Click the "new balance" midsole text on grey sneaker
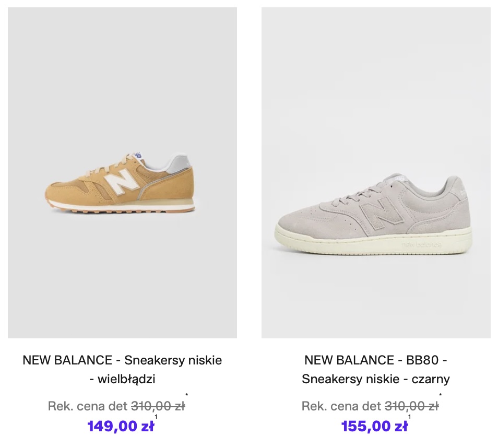This screenshot has height=448, width=498. coord(422,244)
